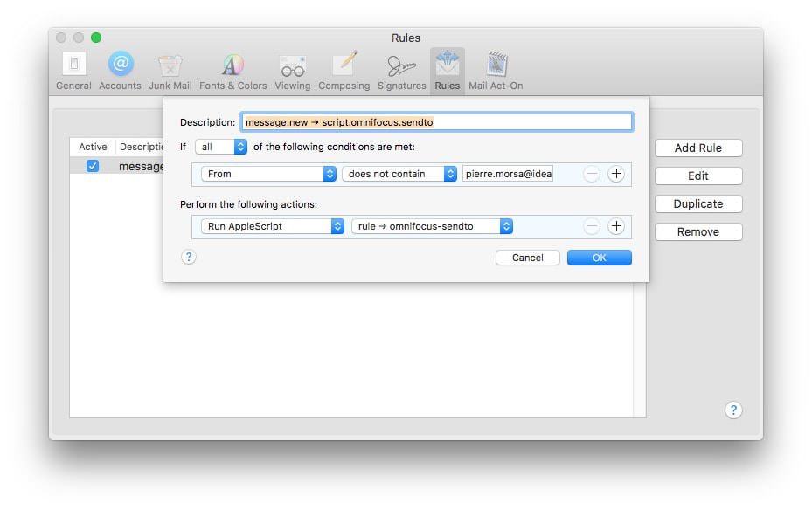812x510 pixels.
Task: Open the 'all' conditions dropdown
Action: pos(221,147)
